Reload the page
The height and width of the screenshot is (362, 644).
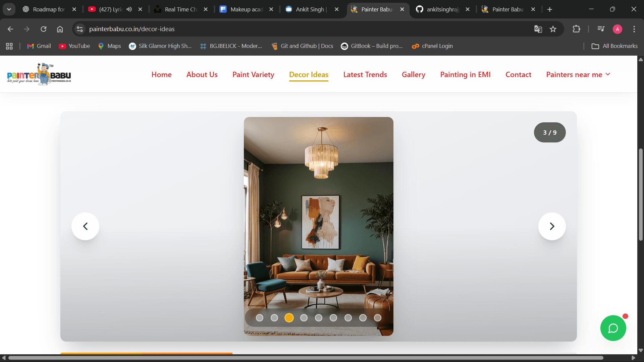point(44,29)
